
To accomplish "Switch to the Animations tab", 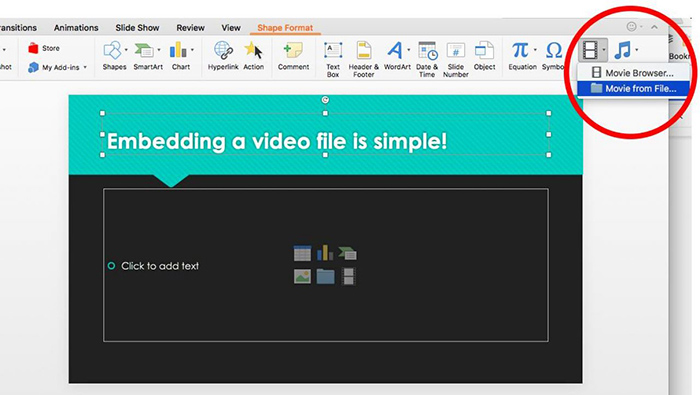I will point(76,28).
